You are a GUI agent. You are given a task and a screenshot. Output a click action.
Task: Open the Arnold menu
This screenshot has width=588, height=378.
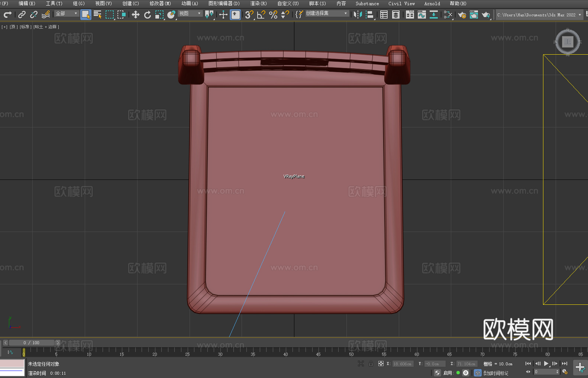(432, 3)
